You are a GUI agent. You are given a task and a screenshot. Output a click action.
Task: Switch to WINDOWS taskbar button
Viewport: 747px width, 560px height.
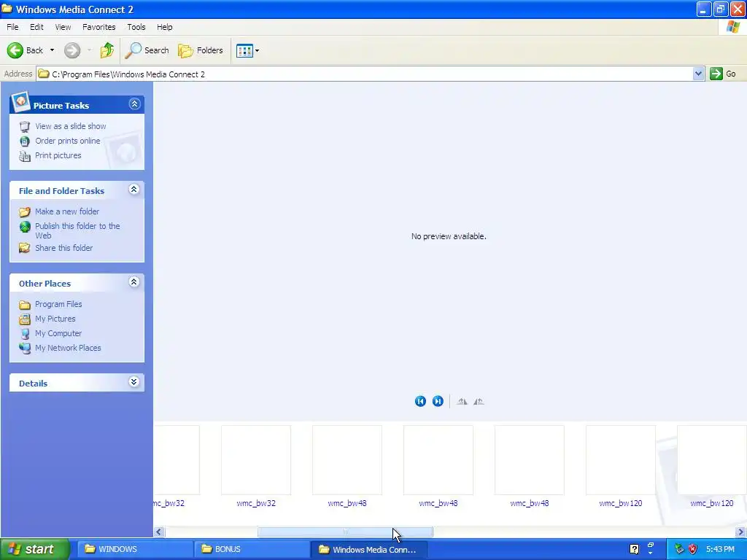tap(134, 549)
